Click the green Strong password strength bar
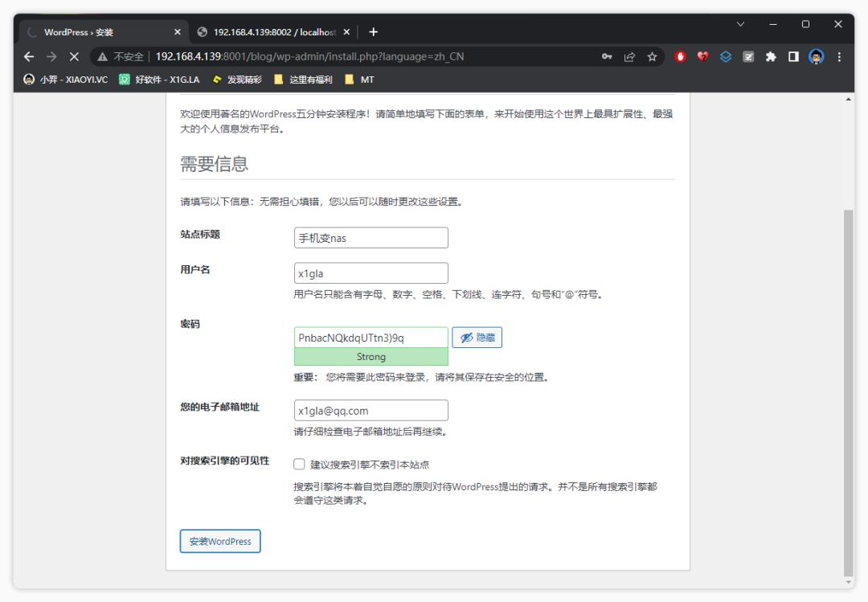868x602 pixels. pyautogui.click(x=371, y=356)
